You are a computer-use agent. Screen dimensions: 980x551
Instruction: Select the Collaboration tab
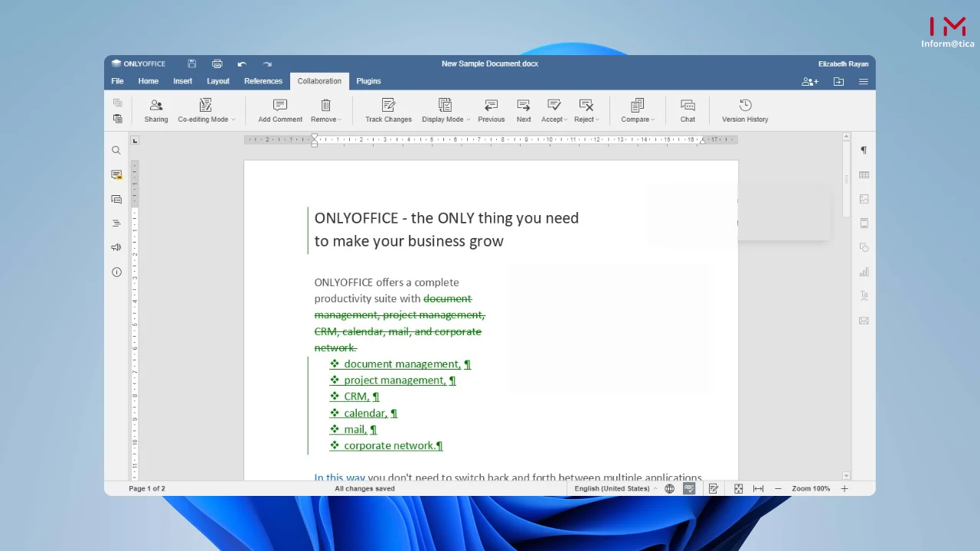click(319, 81)
